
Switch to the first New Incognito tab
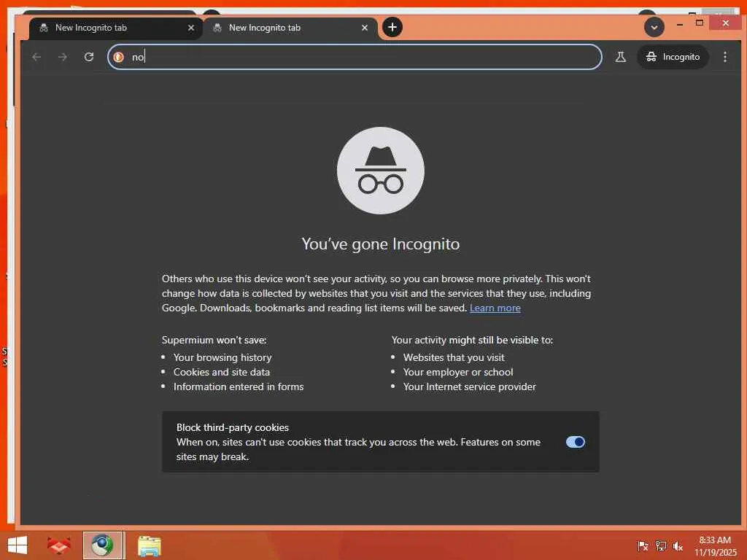point(116,28)
